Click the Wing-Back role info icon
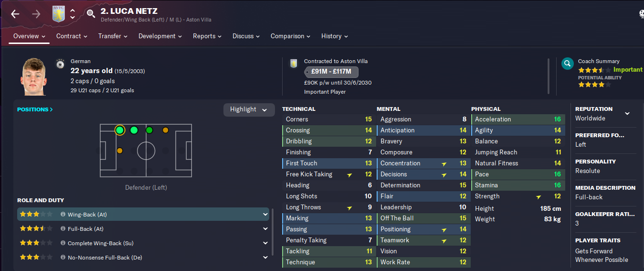The width and height of the screenshot is (644, 271). click(63, 215)
